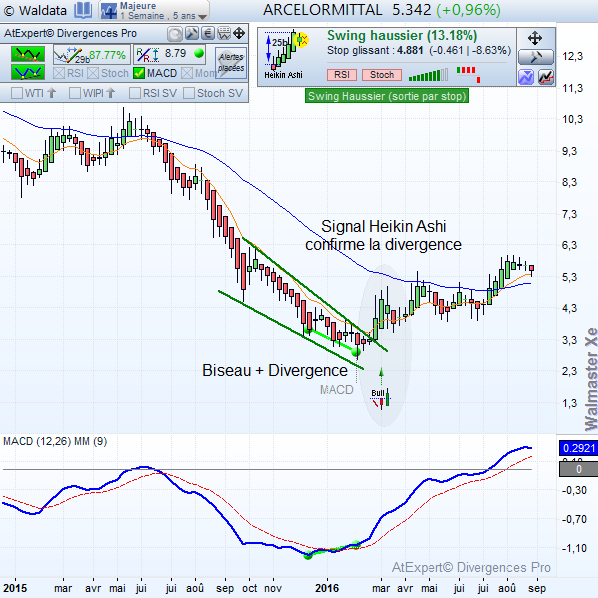Click the gray 0 level tag on MACD axis
598x598 pixels.
579,469
